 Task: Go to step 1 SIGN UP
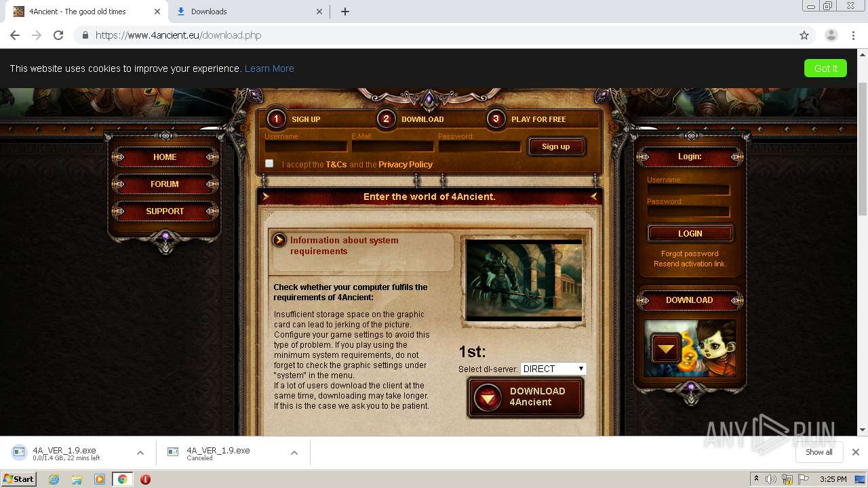[294, 119]
